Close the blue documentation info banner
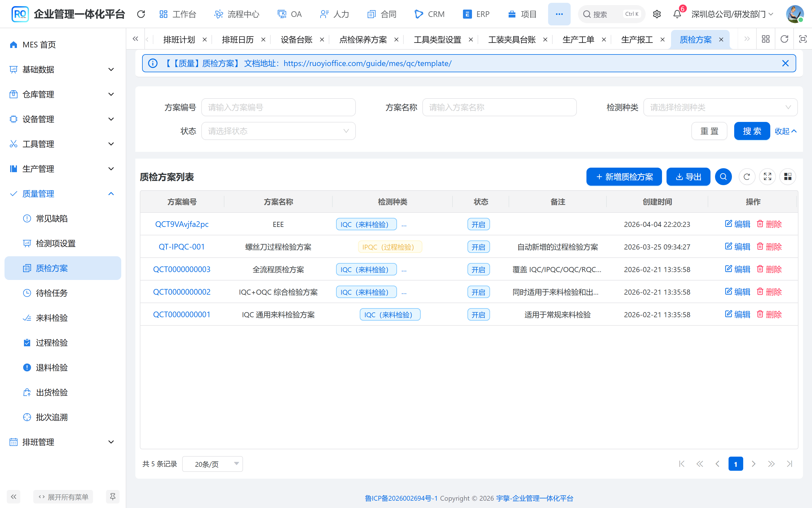The width and height of the screenshot is (812, 508). tap(785, 63)
